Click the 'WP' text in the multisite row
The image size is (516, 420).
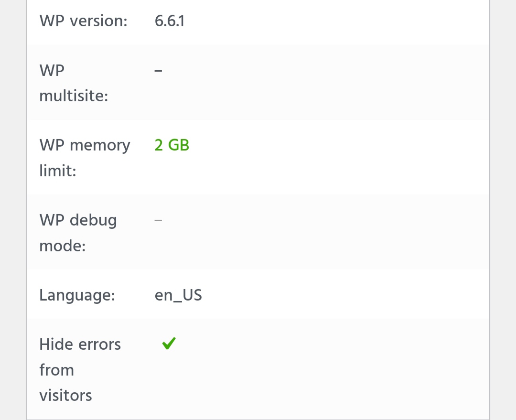coord(52,70)
